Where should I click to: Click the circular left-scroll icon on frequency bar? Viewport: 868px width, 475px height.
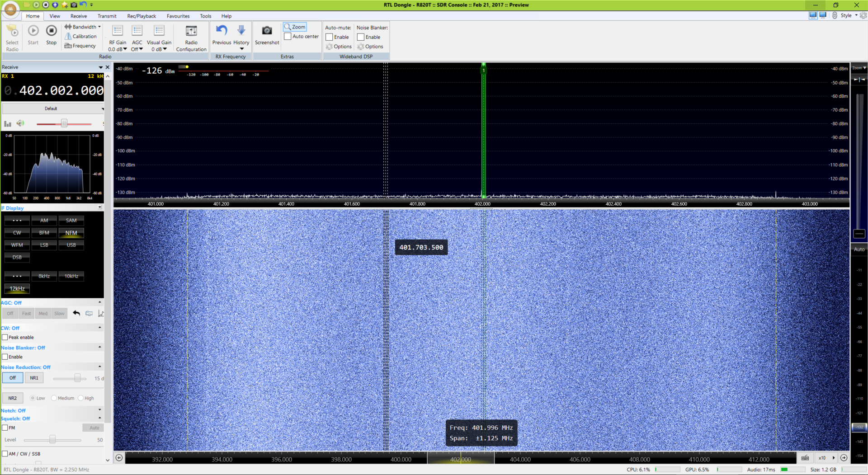pos(119,458)
